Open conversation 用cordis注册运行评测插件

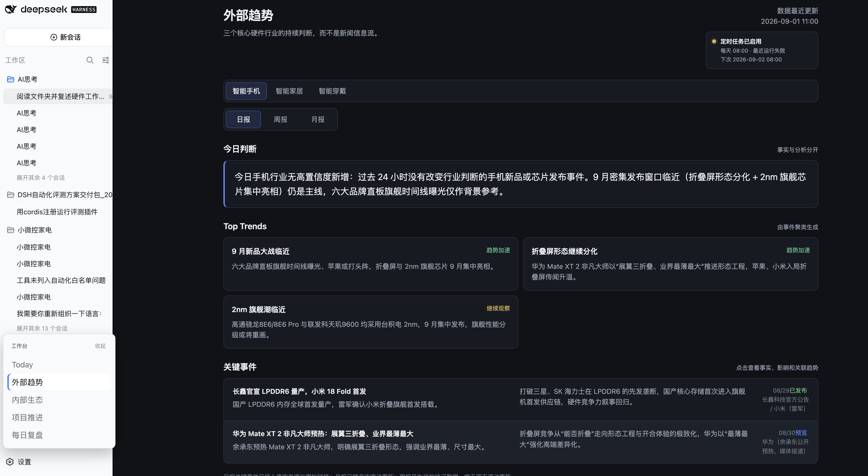[57, 212]
